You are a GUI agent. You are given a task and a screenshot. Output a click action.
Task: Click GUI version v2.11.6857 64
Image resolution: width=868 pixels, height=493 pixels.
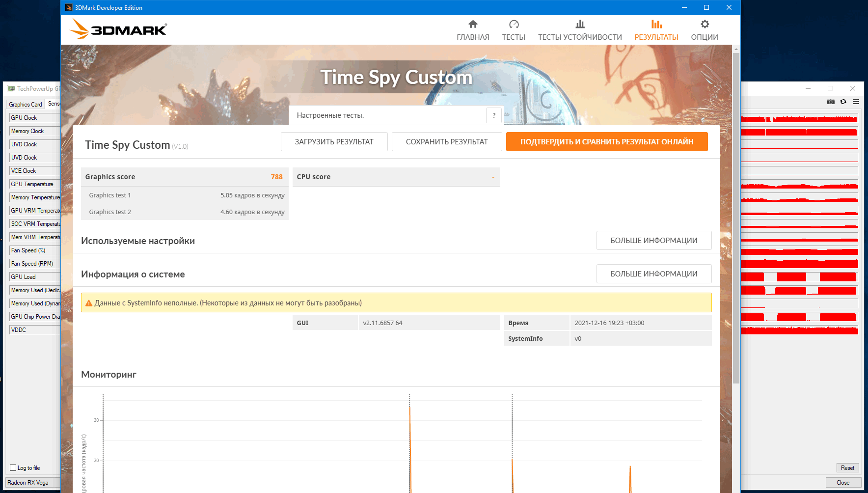point(382,323)
